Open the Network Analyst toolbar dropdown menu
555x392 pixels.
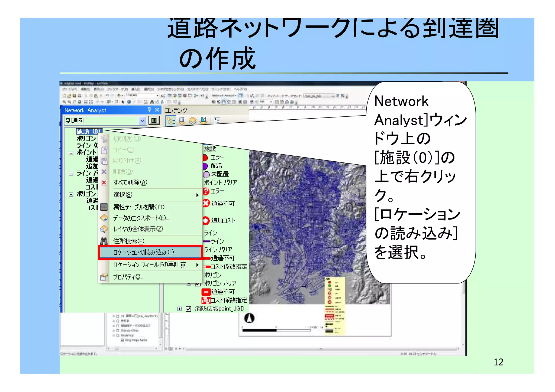[224, 96]
